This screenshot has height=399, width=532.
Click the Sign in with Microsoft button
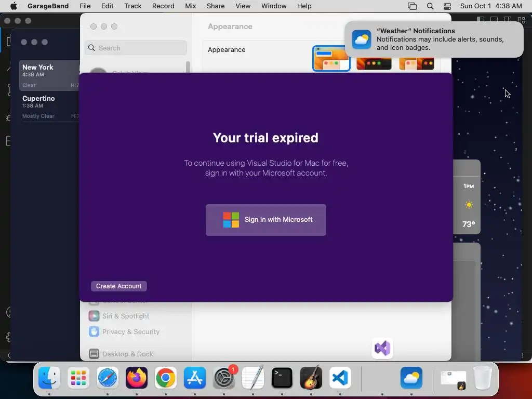tap(265, 220)
